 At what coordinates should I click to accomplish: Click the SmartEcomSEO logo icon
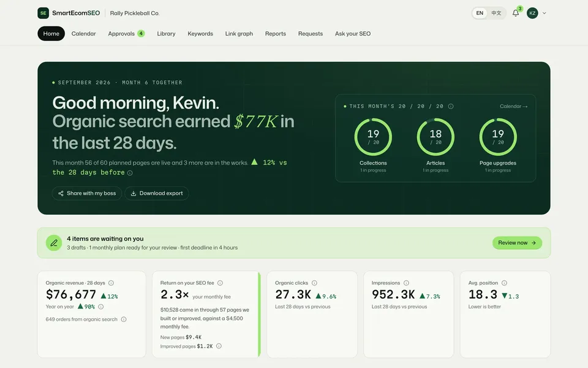[x=43, y=13]
